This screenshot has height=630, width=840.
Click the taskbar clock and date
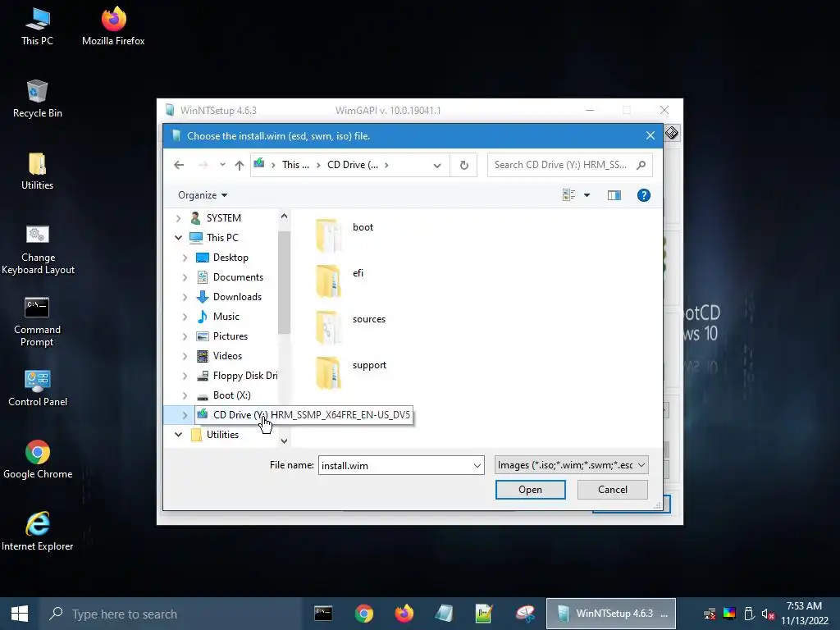(804, 614)
